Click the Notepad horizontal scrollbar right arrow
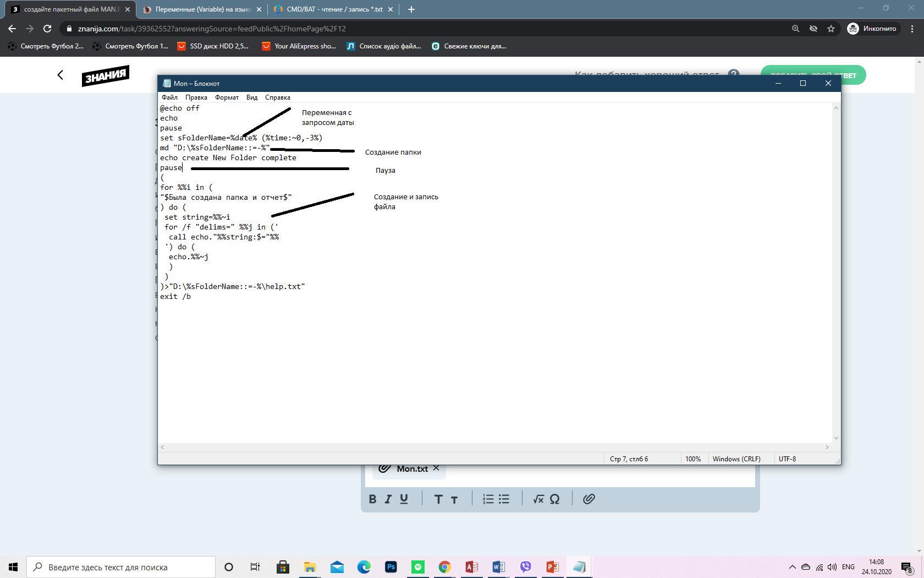 [827, 447]
